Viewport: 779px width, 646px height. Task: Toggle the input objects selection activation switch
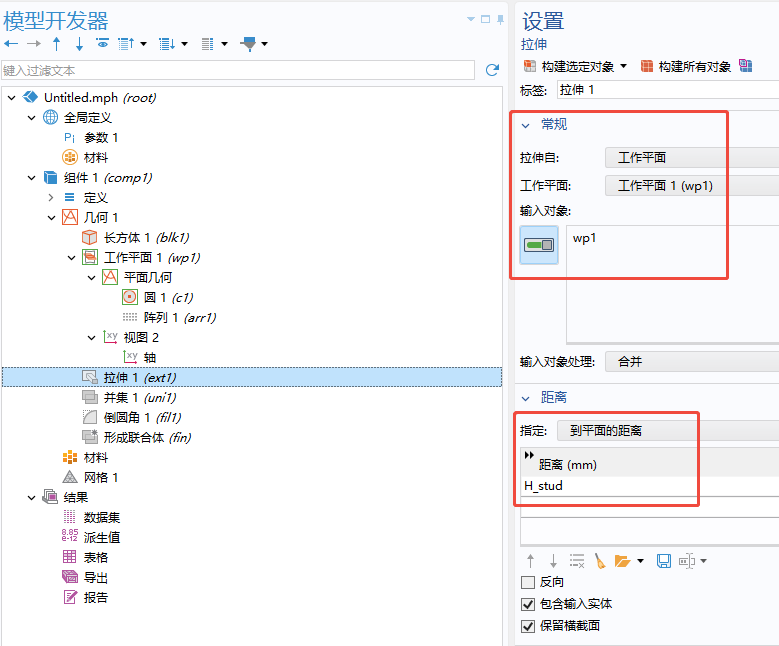(539, 245)
